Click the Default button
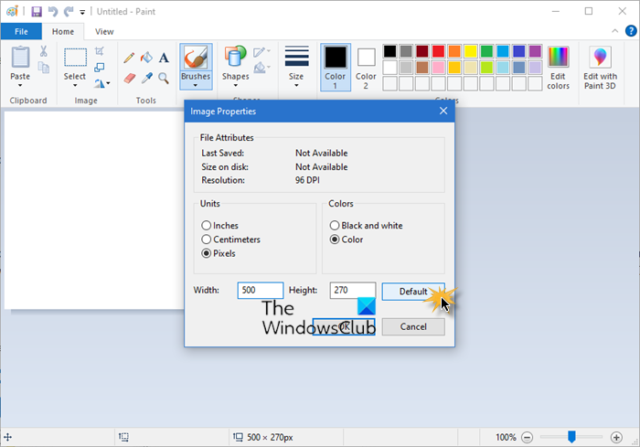640x447 pixels. (413, 291)
